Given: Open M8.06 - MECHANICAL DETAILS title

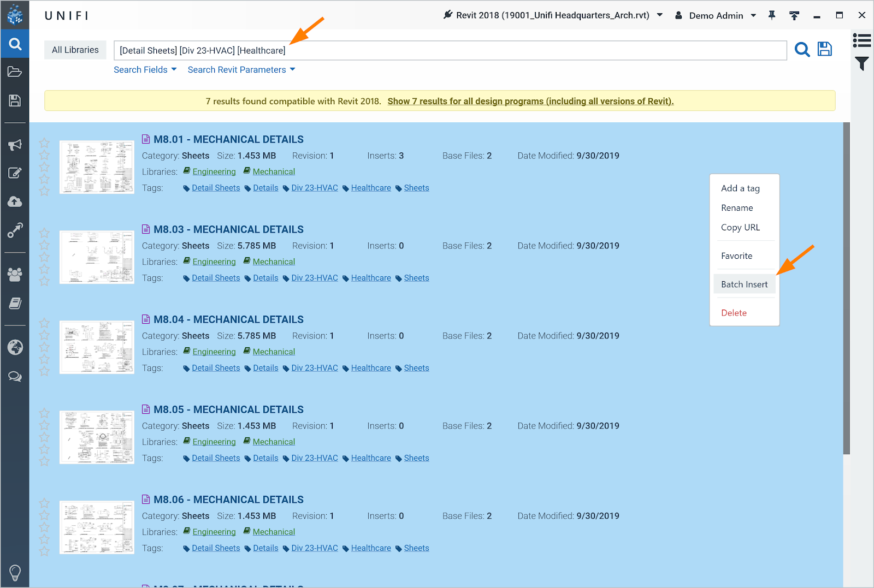Looking at the screenshot, I should point(228,500).
